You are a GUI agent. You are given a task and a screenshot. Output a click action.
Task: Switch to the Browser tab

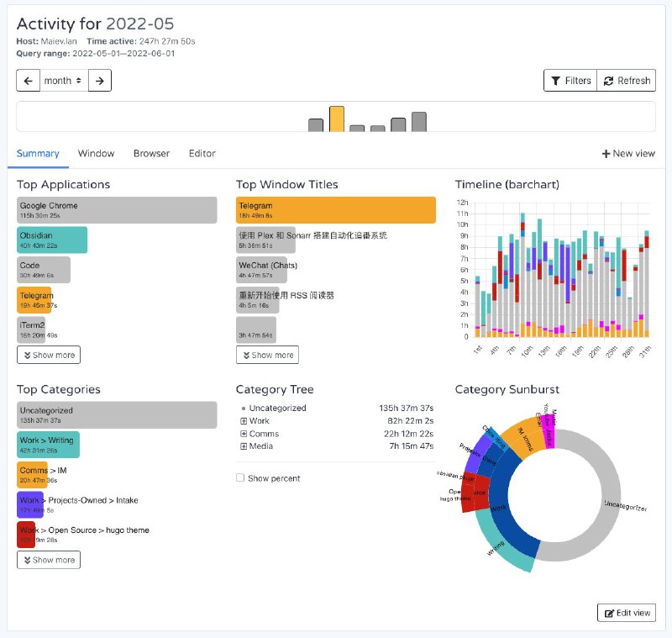click(151, 154)
